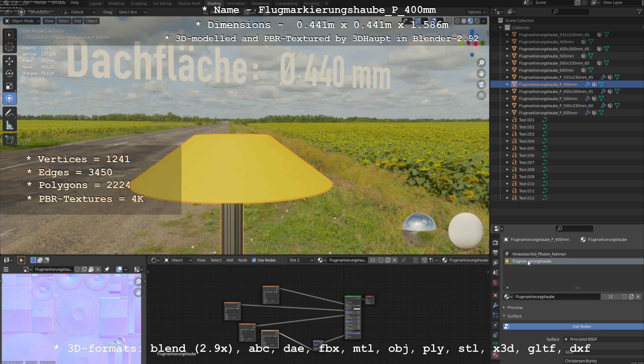The width and height of the screenshot is (644, 364).
Task: Open the Node menu in node editor
Action: (x=242, y=260)
